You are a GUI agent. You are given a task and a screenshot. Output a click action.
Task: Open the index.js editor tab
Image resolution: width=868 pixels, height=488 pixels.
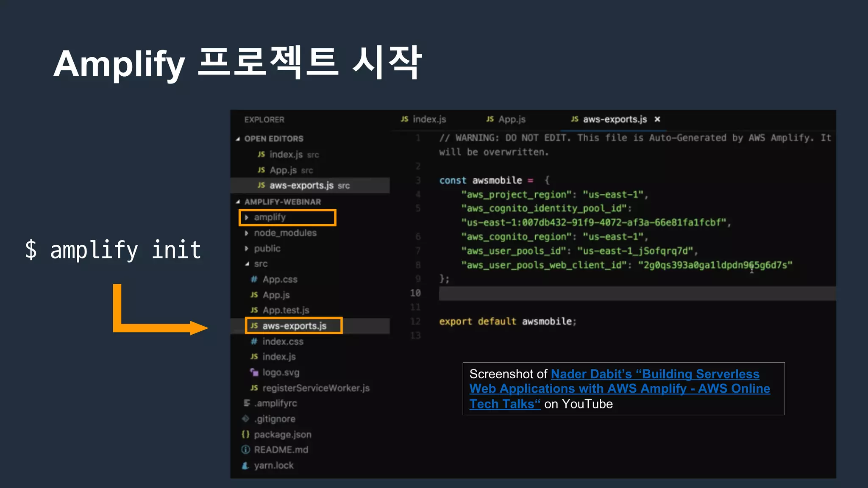coord(423,119)
